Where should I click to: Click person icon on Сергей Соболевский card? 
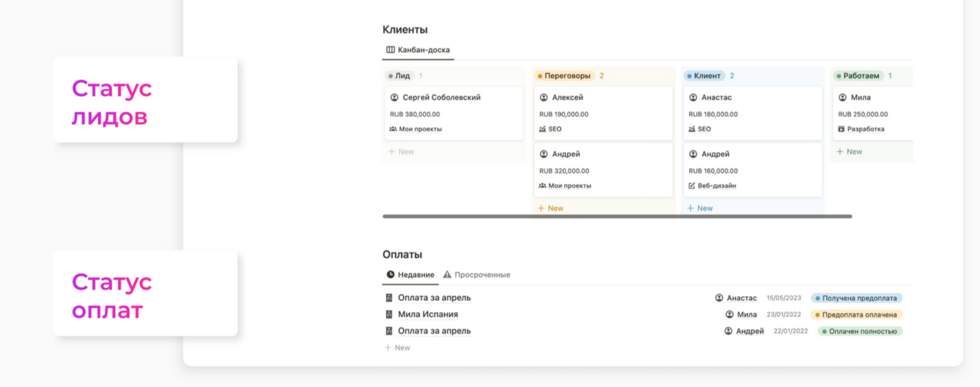[x=394, y=97]
